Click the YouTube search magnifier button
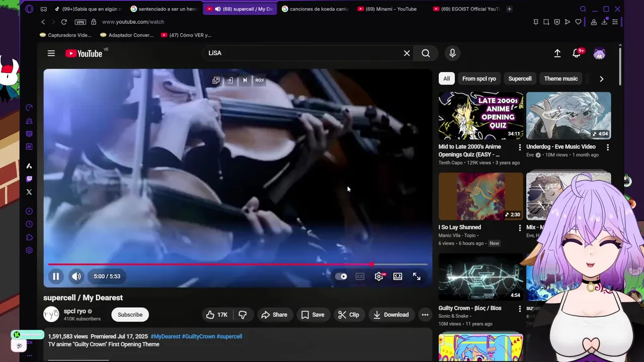The width and height of the screenshot is (644, 362). click(x=426, y=53)
